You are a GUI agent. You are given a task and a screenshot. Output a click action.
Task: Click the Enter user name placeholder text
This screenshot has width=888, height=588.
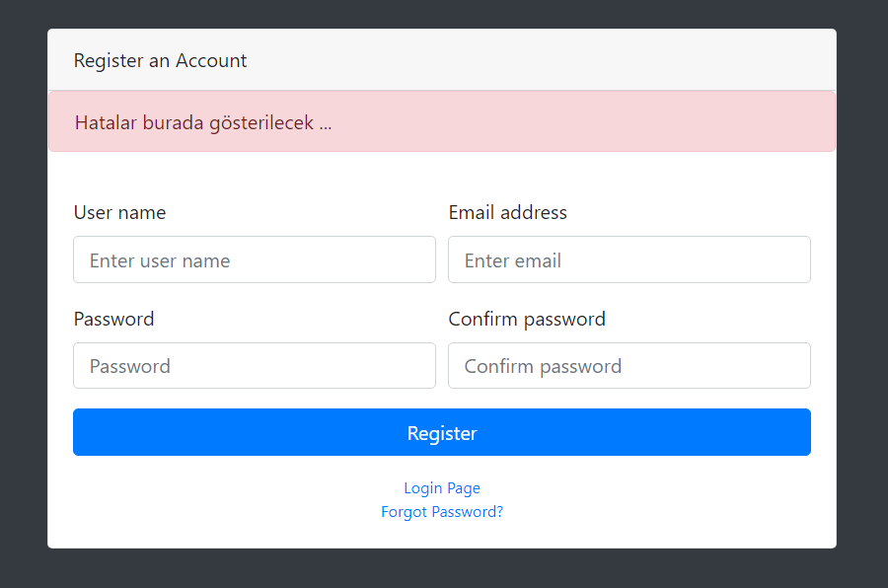pos(160,260)
